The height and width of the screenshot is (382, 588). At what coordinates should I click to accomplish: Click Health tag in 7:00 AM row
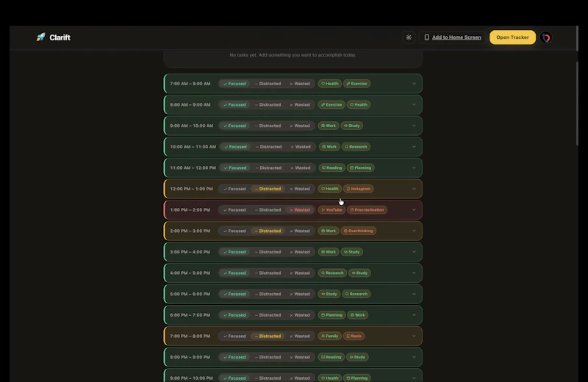coord(329,84)
